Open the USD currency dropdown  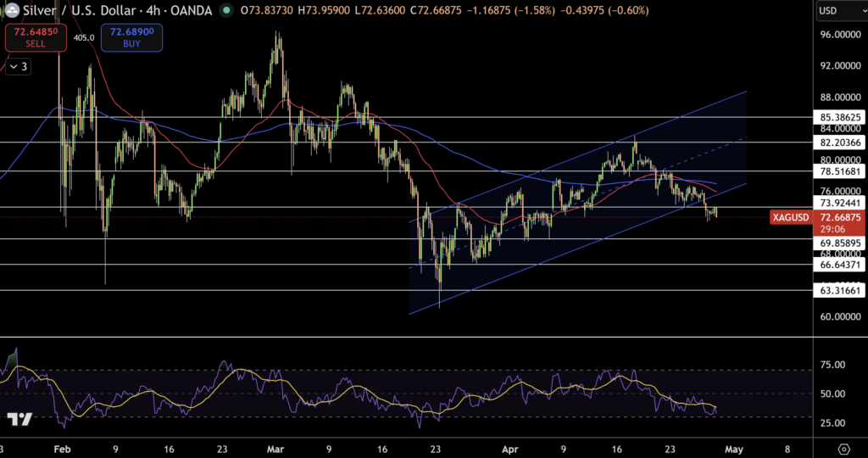[837, 11]
